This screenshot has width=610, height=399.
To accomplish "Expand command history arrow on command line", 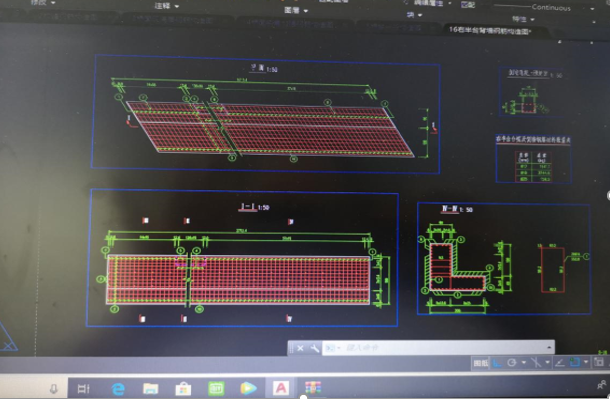I will coord(549,347).
